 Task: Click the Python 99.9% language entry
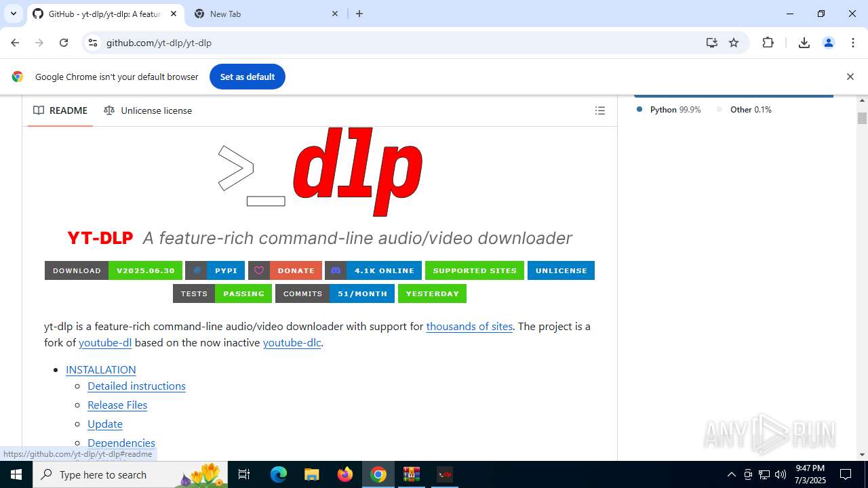click(669, 109)
